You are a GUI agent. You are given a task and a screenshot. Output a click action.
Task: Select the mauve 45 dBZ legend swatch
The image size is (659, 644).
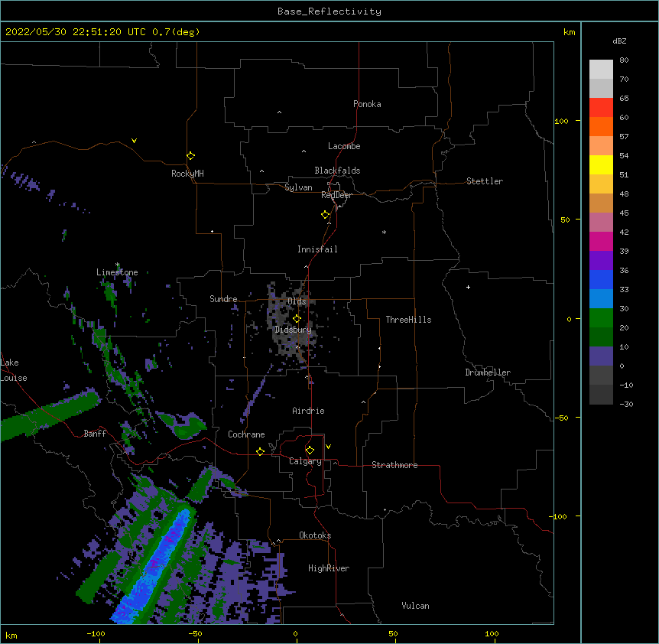(x=601, y=223)
